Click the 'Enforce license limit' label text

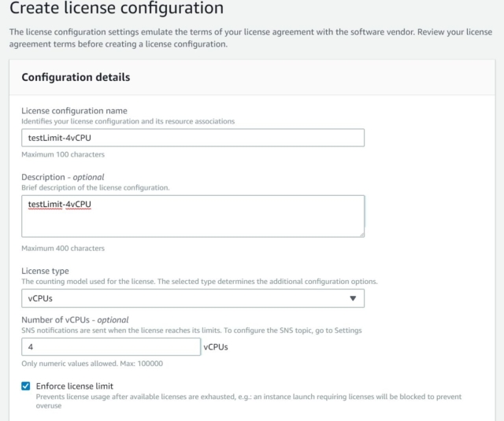pyautogui.click(x=75, y=386)
